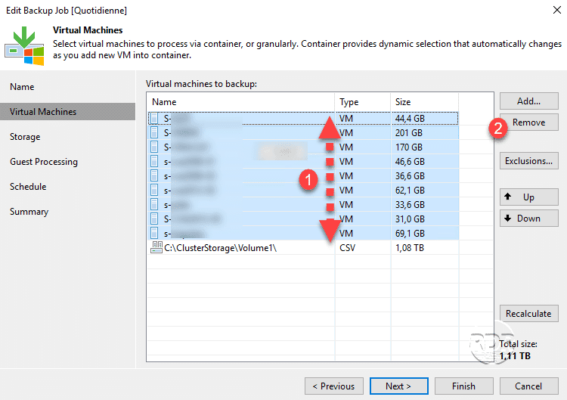
Task: Click the up arrow icon on Up button
Action: (x=508, y=196)
